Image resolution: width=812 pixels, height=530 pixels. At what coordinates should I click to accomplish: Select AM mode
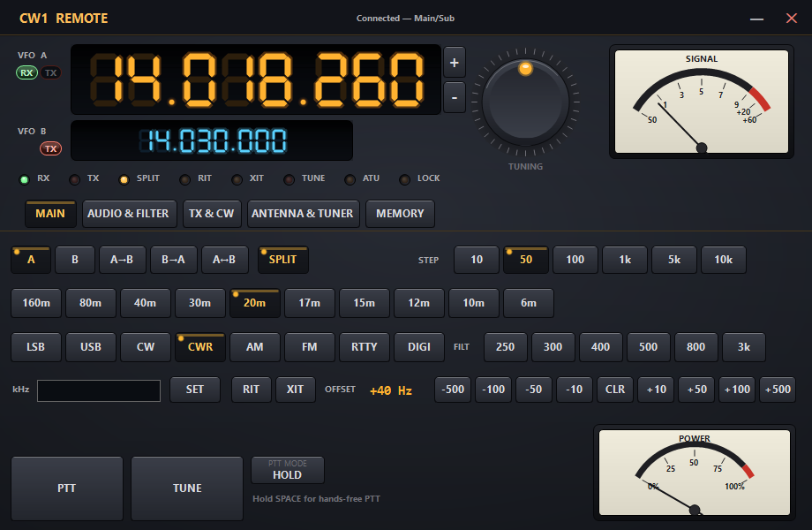pos(255,347)
